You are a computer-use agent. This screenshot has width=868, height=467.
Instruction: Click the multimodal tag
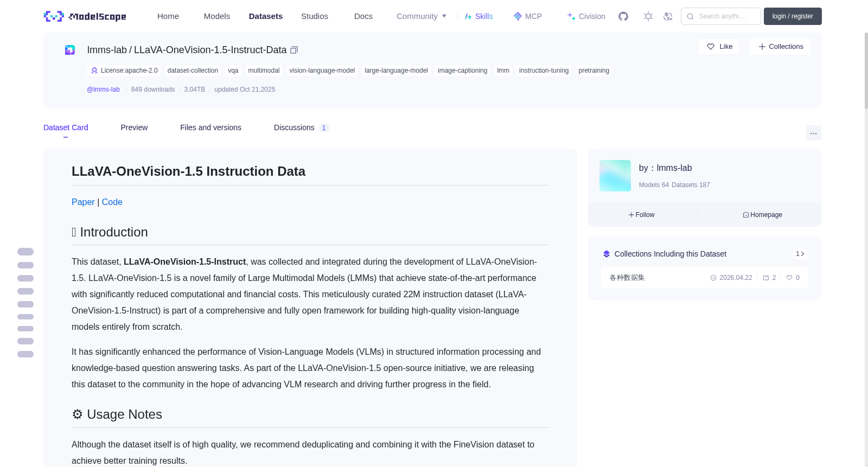264,71
